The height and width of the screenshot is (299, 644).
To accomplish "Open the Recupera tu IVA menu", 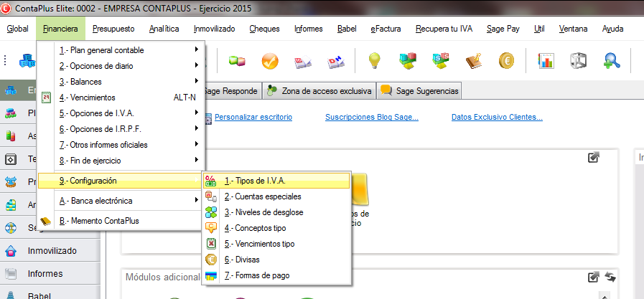I will tap(444, 29).
